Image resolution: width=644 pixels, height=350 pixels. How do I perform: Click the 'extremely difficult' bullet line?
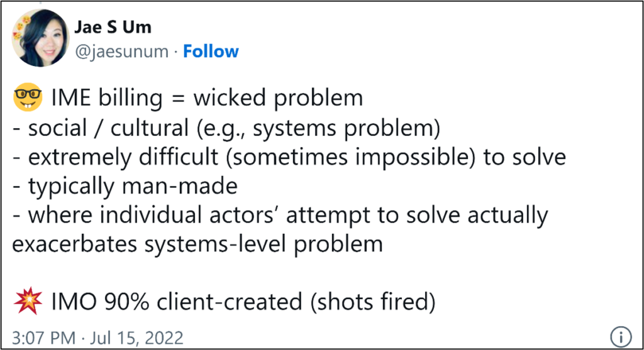[x=289, y=157]
